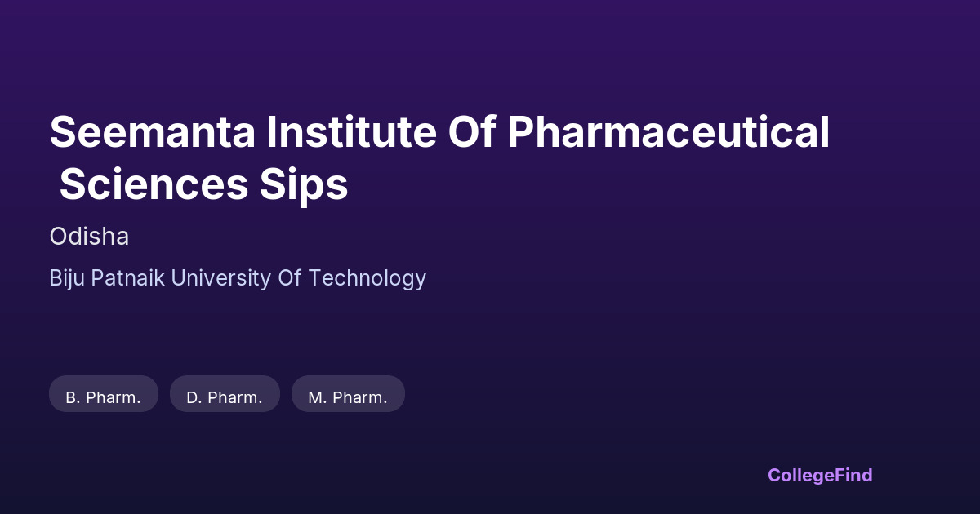Click the word Pharmaceutical in the heading
The width and height of the screenshot is (980, 514).
668,133
